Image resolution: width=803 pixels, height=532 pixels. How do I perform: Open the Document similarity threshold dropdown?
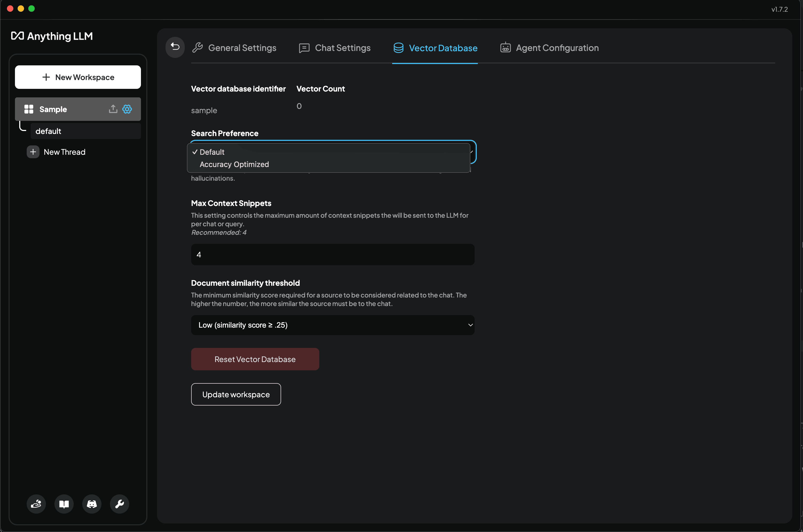(x=333, y=325)
